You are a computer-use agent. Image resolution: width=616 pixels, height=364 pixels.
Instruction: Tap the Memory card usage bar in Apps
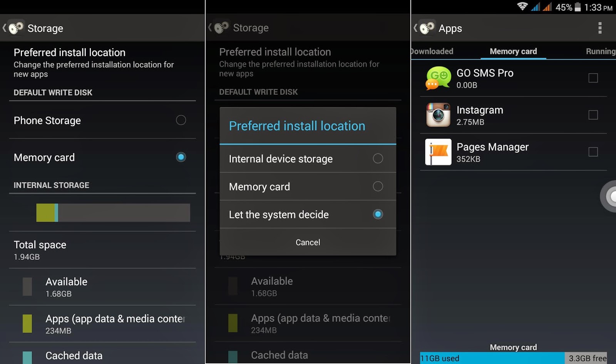(x=513, y=358)
